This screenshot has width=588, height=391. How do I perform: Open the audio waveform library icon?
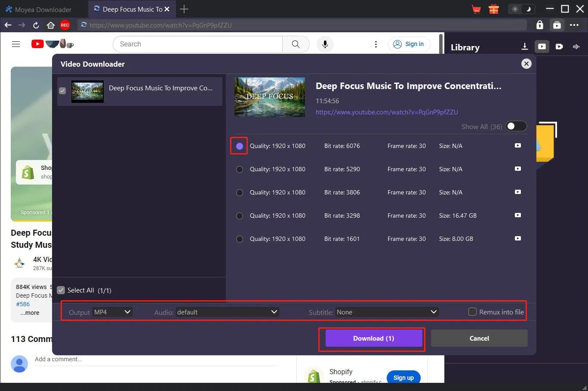click(576, 46)
